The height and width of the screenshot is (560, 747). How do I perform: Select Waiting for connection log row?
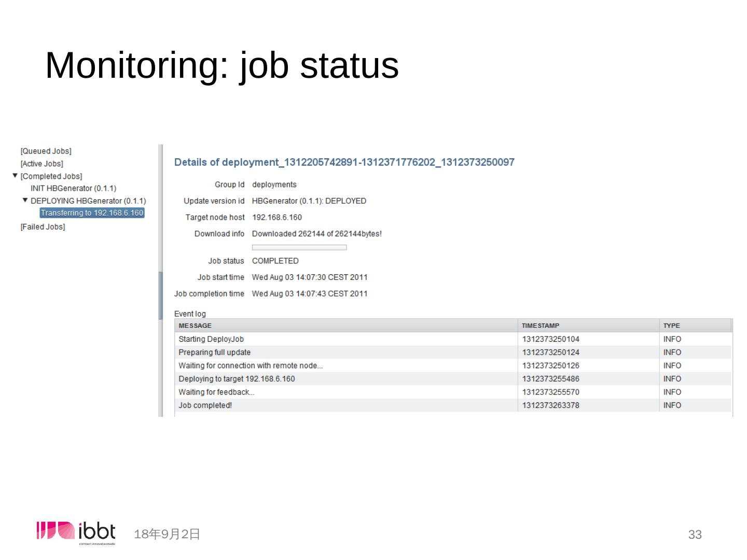251,366
